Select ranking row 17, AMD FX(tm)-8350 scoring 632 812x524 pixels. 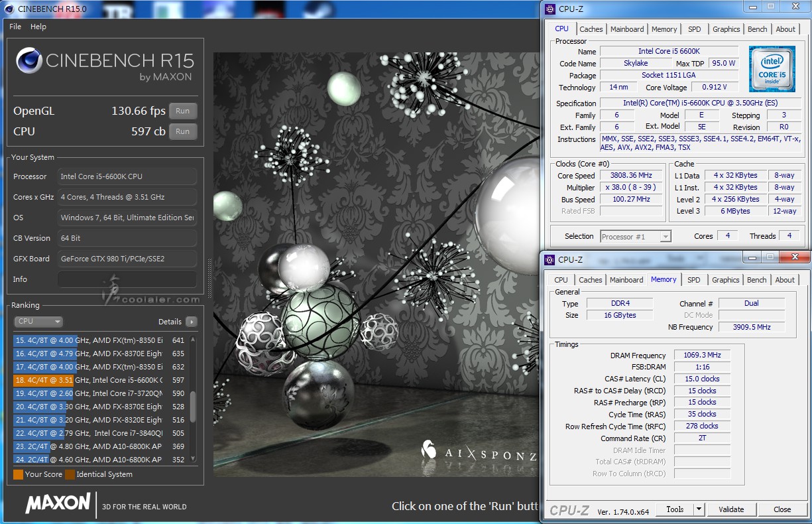pyautogui.click(x=100, y=367)
